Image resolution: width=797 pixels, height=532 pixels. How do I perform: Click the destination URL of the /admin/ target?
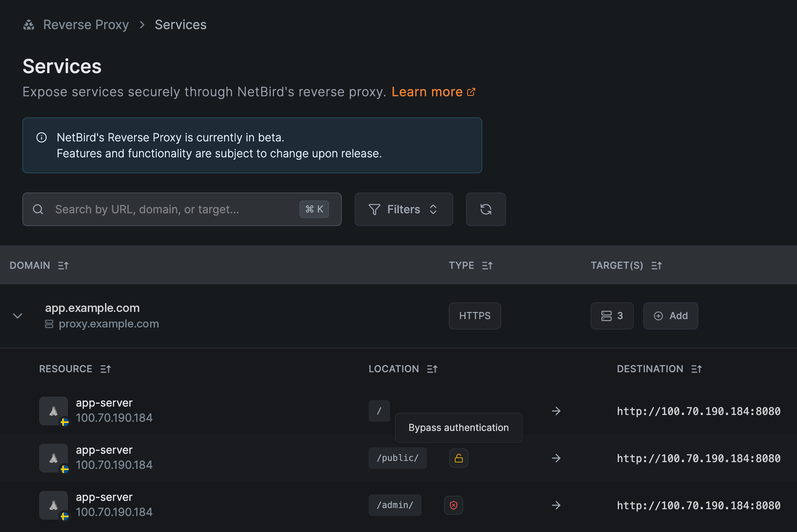699,505
